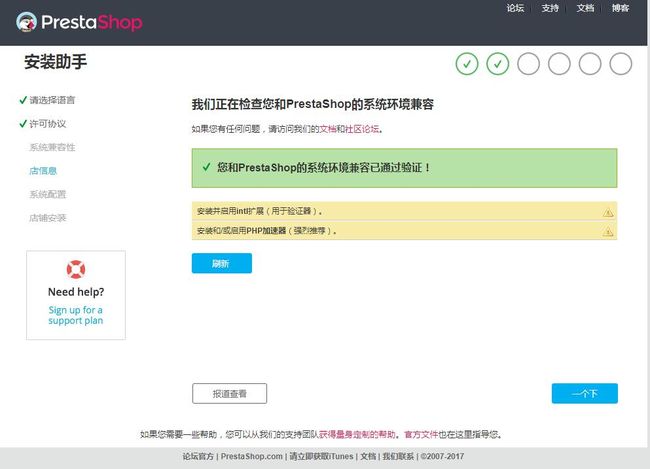
Task: Click the system compatibility check heading
Action: click(313, 104)
